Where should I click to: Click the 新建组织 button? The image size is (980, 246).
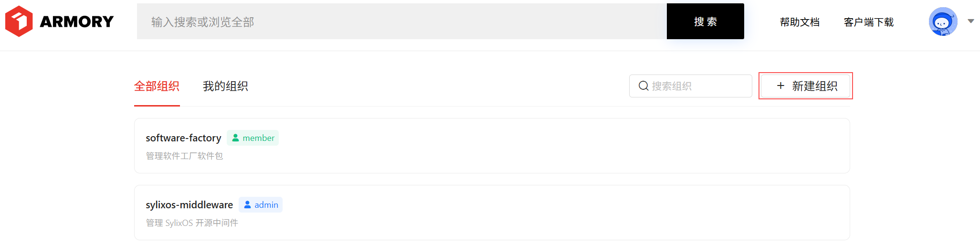[805, 86]
